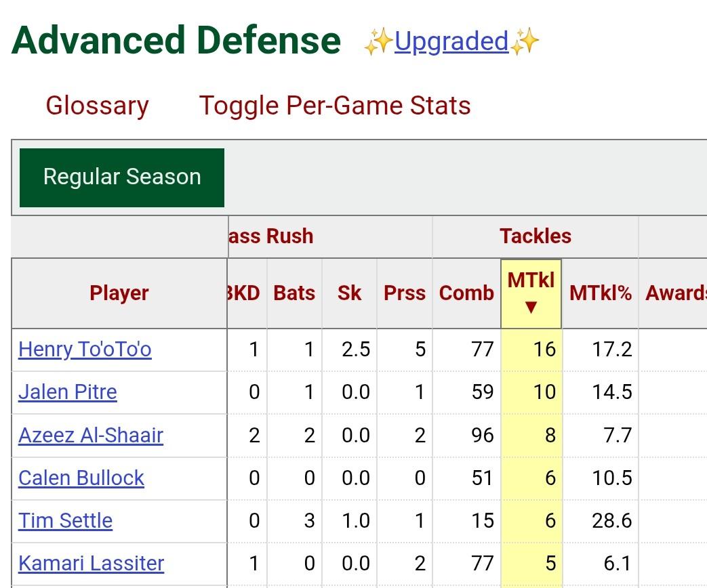The height and width of the screenshot is (588, 707).
Task: Toggle Per-Game Stats
Action: [335, 106]
